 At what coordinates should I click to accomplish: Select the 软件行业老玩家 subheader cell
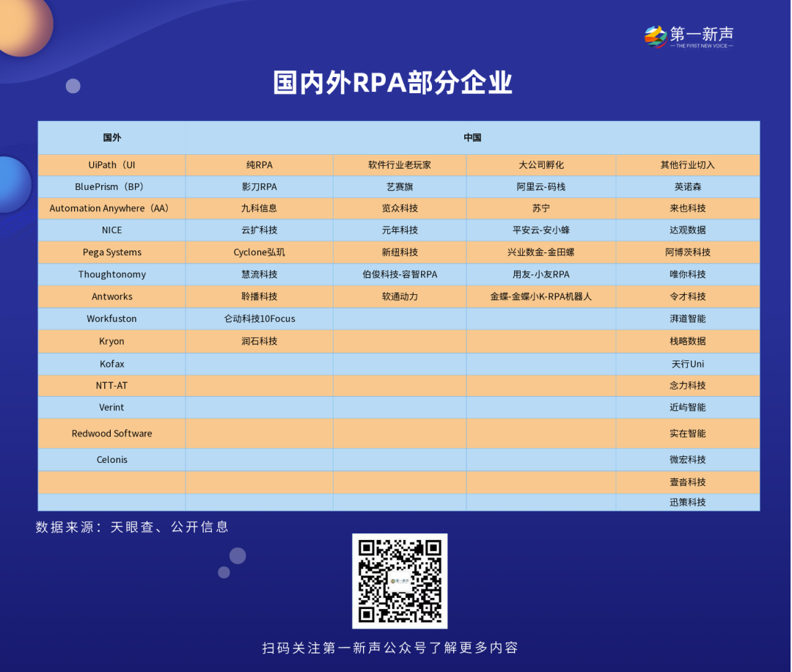(400, 165)
